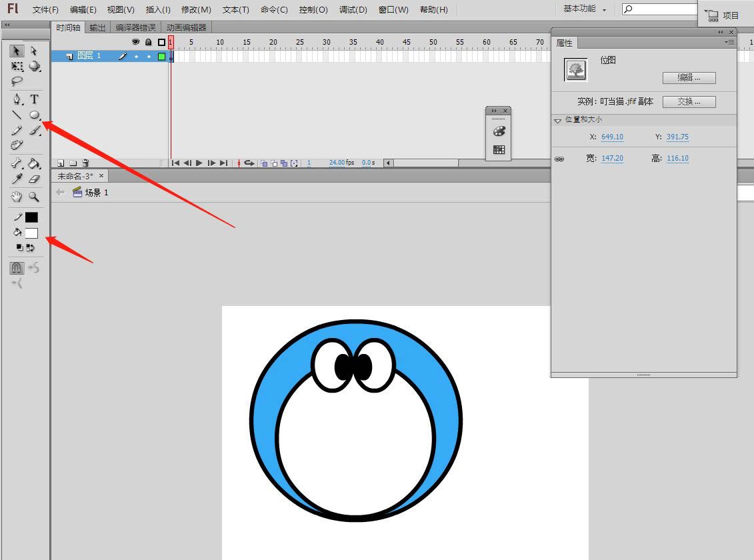This screenshot has width=754, height=560.
Task: Pick the Text tool
Action: point(35,99)
